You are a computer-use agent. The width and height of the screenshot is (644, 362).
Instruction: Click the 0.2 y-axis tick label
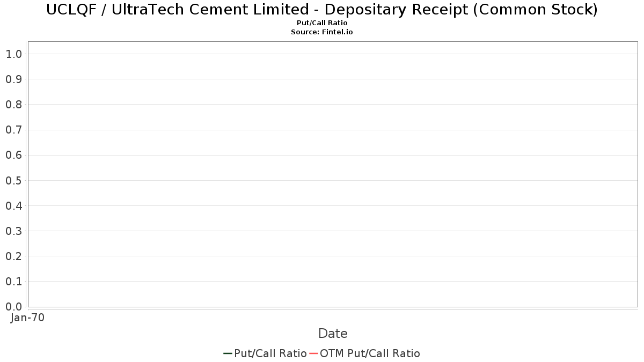[x=13, y=256]
